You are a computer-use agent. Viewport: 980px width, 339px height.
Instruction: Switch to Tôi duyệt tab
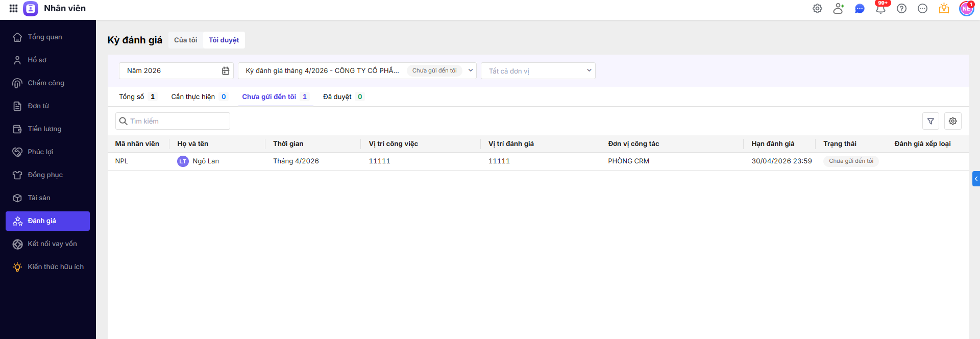(224, 40)
